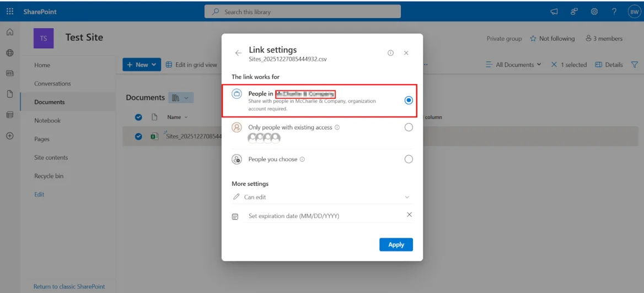
Task: Open the app launcher waffle icon
Action: tap(10, 12)
